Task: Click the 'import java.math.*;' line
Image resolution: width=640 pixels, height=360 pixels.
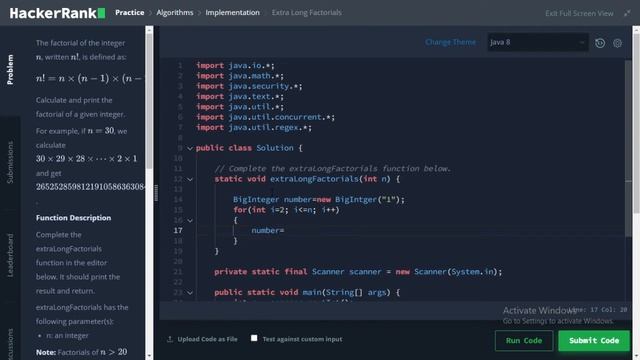Action: click(240, 76)
